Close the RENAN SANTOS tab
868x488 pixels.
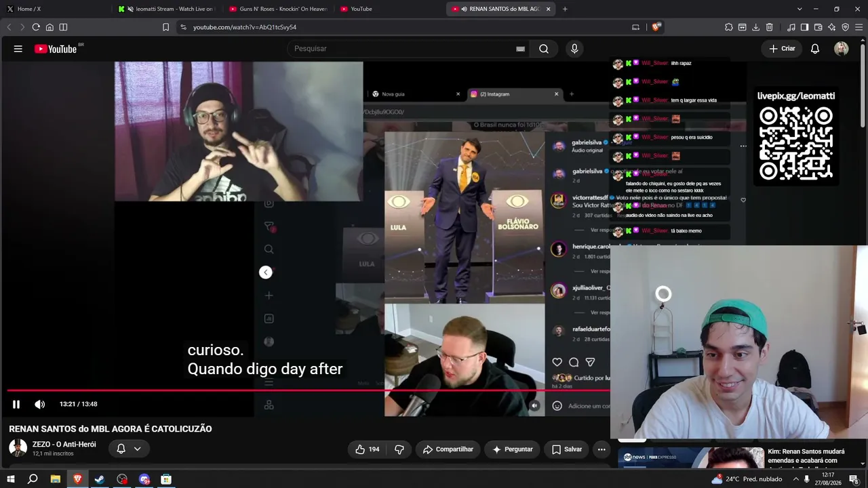pos(548,9)
